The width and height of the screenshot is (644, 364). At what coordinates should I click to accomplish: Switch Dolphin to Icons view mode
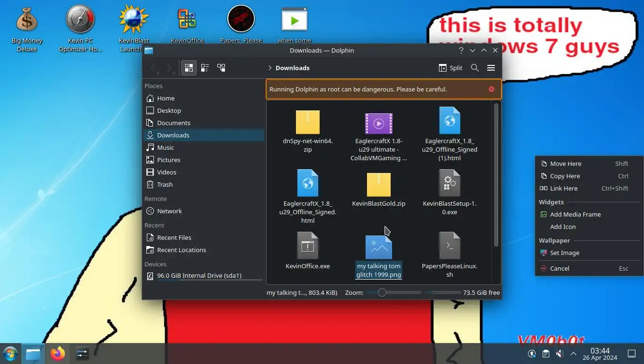pos(188,68)
